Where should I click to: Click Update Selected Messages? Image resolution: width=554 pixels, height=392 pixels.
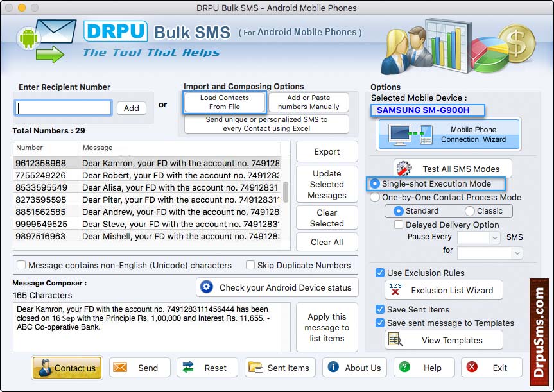(x=327, y=184)
